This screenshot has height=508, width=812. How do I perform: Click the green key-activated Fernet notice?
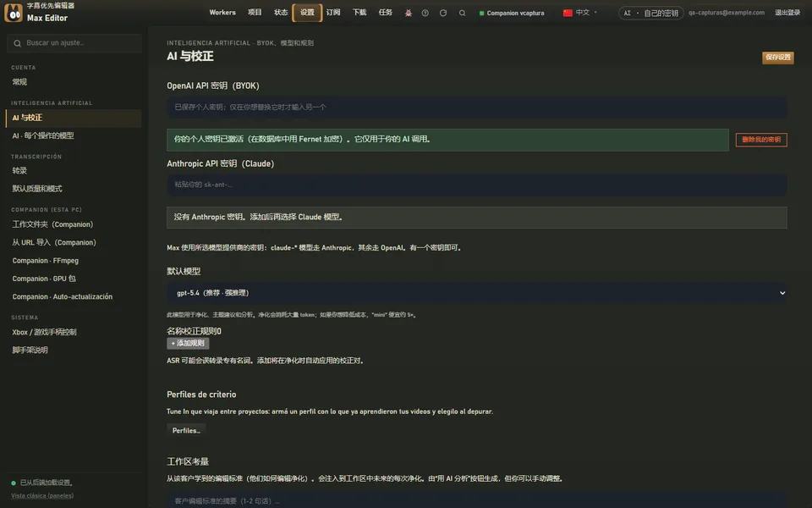click(447, 140)
